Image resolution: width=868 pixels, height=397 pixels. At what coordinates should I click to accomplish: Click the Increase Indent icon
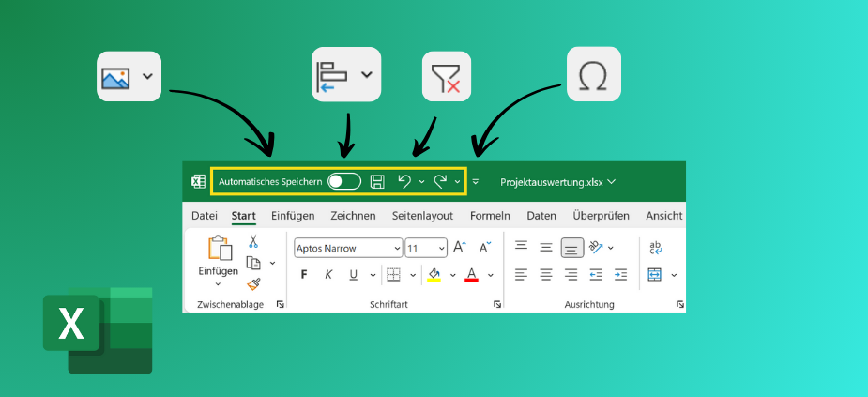(620, 275)
